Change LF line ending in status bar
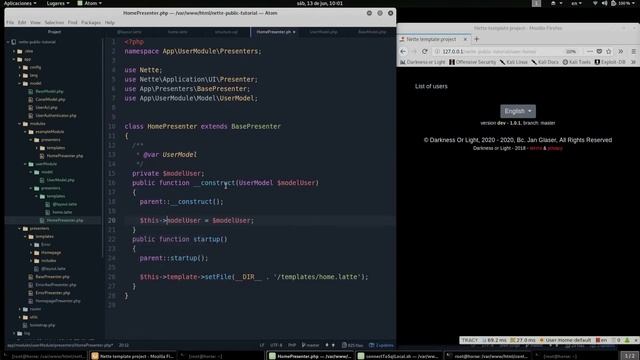The width and height of the screenshot is (640, 360). point(262,345)
